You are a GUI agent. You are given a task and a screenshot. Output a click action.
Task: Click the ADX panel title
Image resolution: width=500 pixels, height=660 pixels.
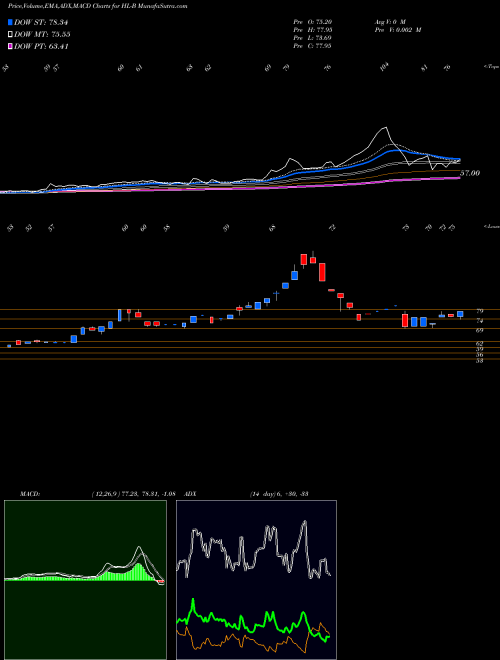190,494
